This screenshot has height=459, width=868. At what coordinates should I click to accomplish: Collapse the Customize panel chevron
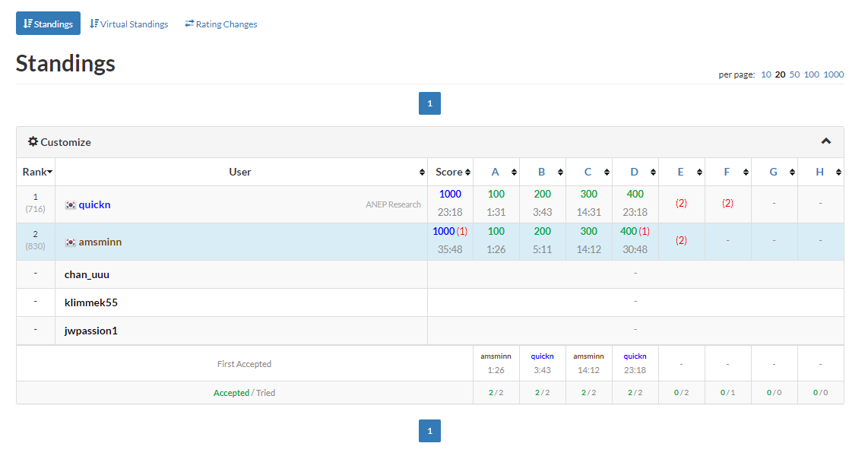click(826, 141)
